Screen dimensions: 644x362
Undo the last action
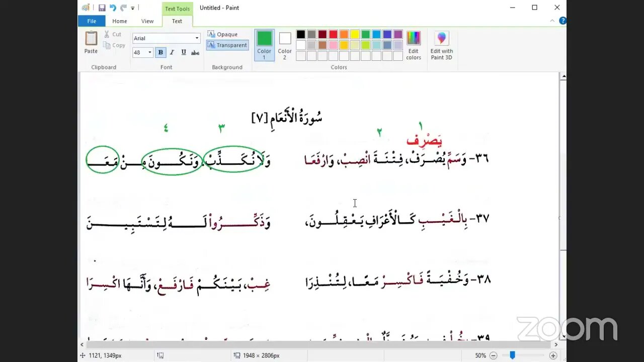point(113,8)
